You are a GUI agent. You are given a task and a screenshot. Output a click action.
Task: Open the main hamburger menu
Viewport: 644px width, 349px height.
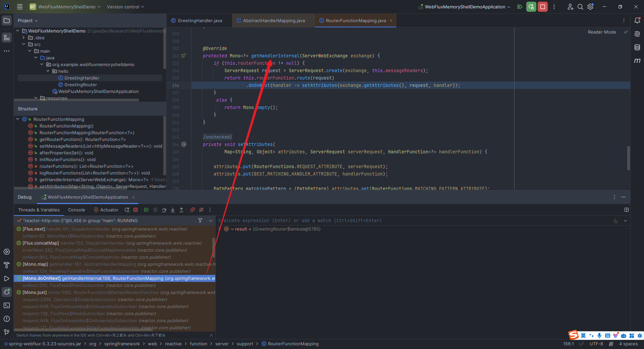[x=20, y=7]
